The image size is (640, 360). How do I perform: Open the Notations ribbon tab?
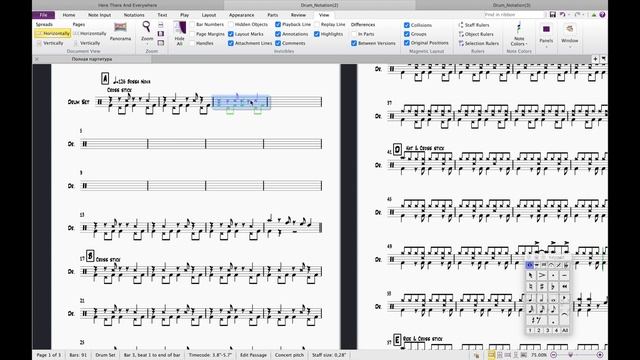(x=134, y=15)
